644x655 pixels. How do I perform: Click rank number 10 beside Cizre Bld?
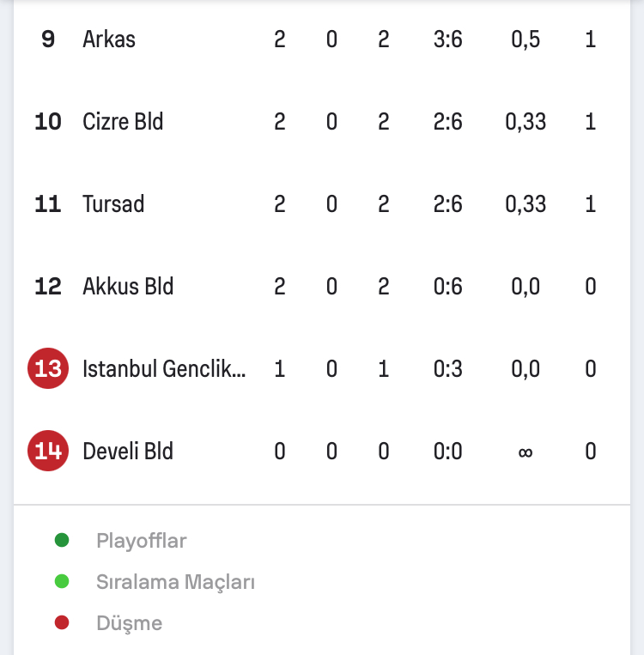point(48,122)
